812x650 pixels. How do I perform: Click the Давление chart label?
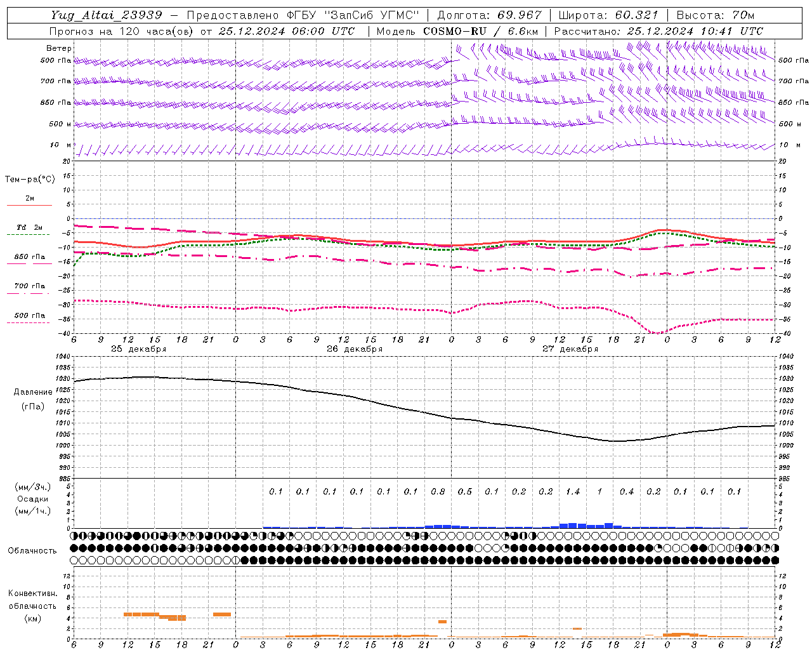[33, 392]
